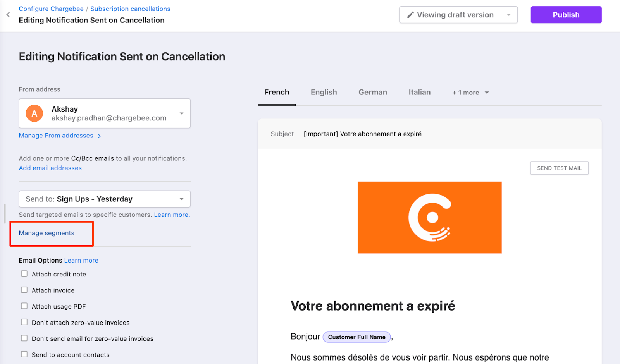Open the Send to segment dropdown
Image resolution: width=620 pixels, height=364 pixels.
[x=105, y=199]
